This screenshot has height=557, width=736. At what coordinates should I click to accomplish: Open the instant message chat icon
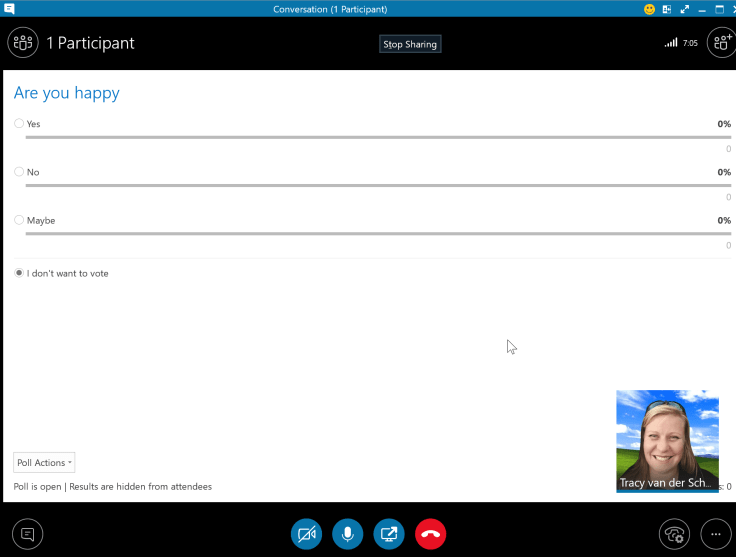pos(27,534)
